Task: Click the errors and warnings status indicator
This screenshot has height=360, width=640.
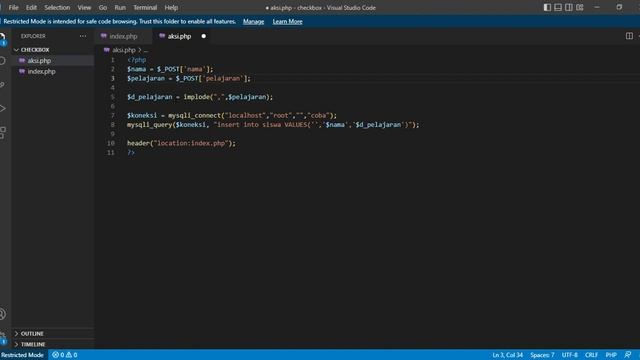Action: pos(64,355)
